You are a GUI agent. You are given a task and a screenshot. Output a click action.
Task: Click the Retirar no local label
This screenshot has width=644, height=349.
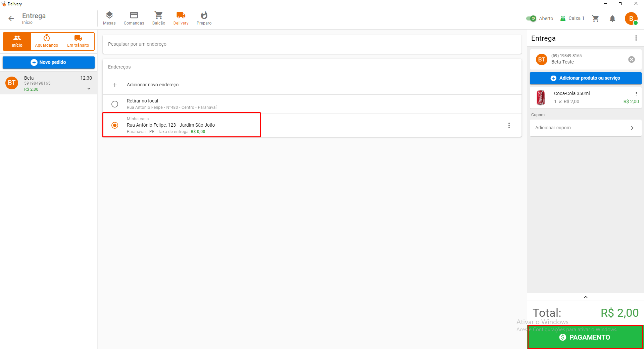tap(142, 101)
